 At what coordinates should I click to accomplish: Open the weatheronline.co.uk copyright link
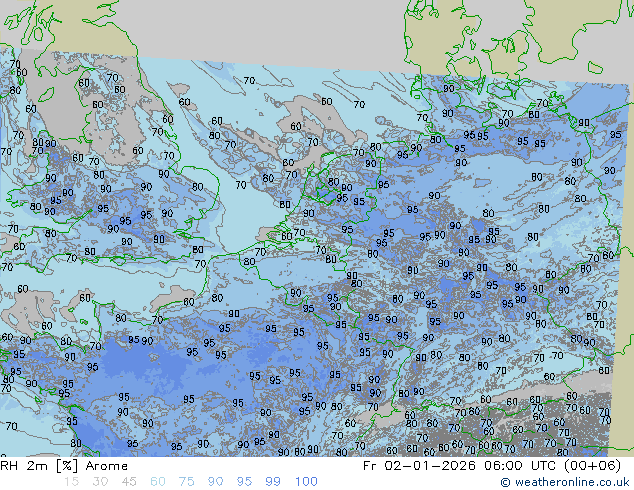[565, 482]
